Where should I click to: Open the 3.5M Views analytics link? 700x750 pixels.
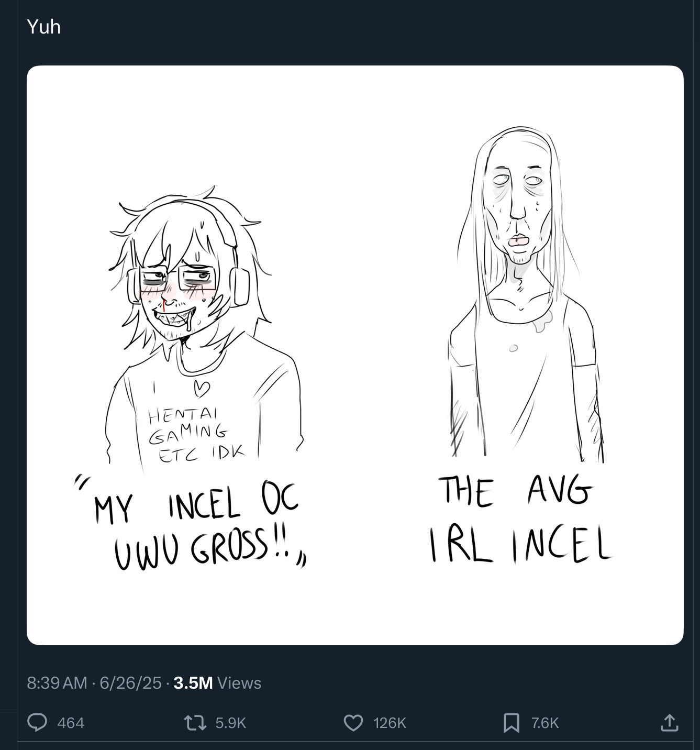coord(217,683)
